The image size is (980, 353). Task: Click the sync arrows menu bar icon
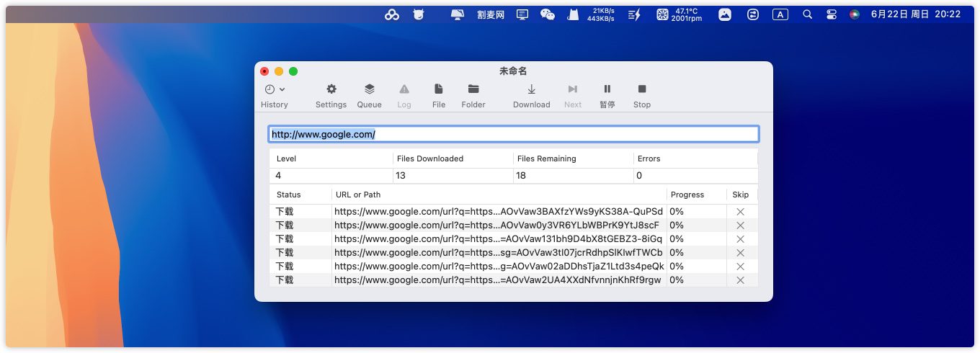click(x=753, y=14)
